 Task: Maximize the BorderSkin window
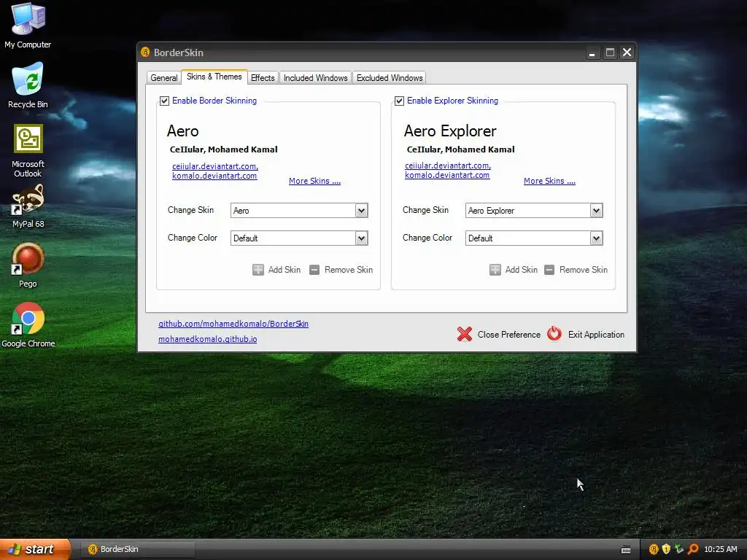click(x=610, y=52)
